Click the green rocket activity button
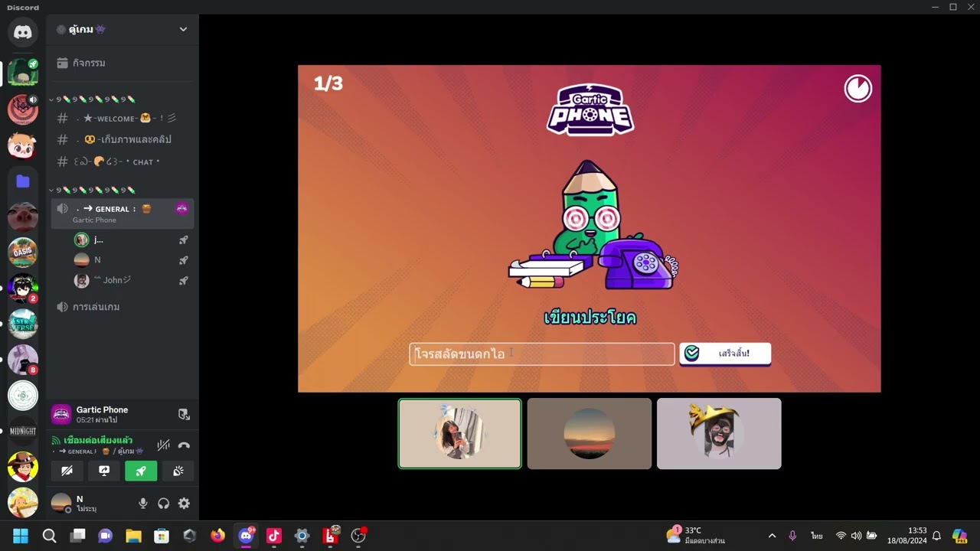The image size is (980, 551). click(141, 471)
